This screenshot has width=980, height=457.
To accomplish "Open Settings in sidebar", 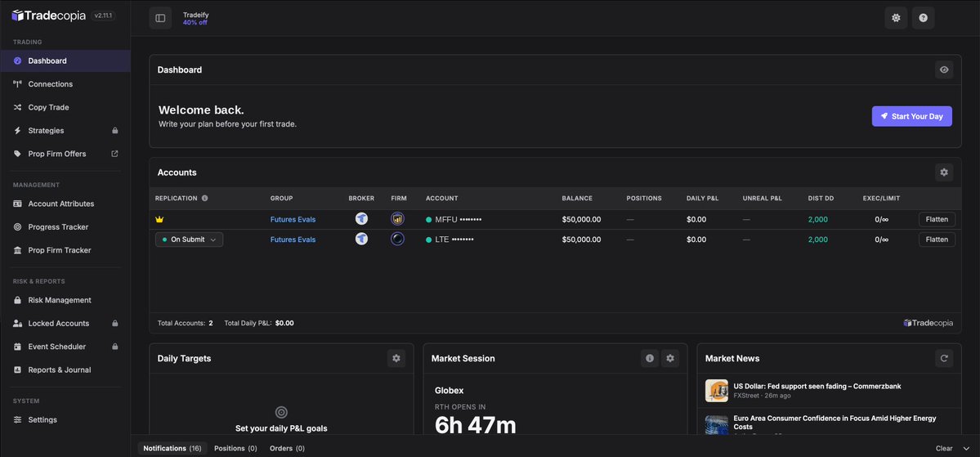I will tap(65, 420).
